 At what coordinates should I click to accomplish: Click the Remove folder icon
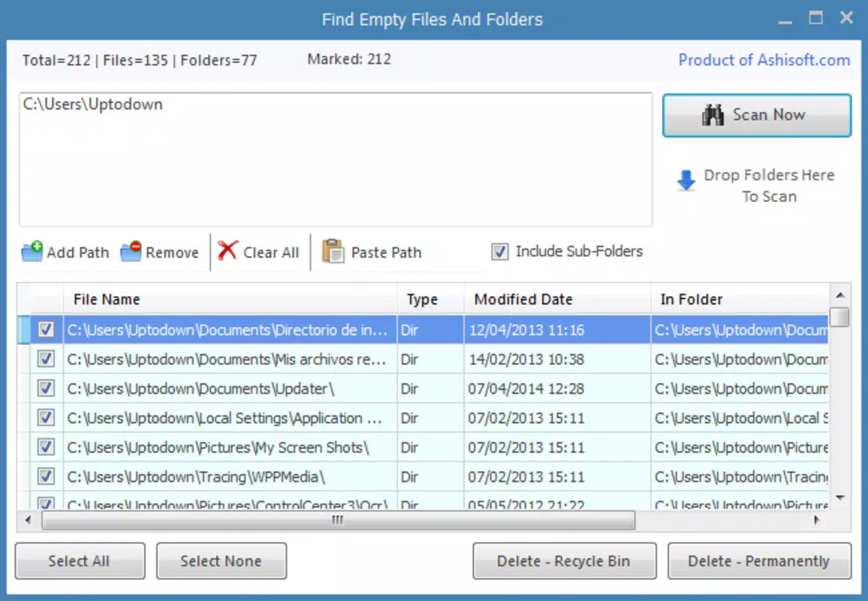pyautogui.click(x=131, y=252)
